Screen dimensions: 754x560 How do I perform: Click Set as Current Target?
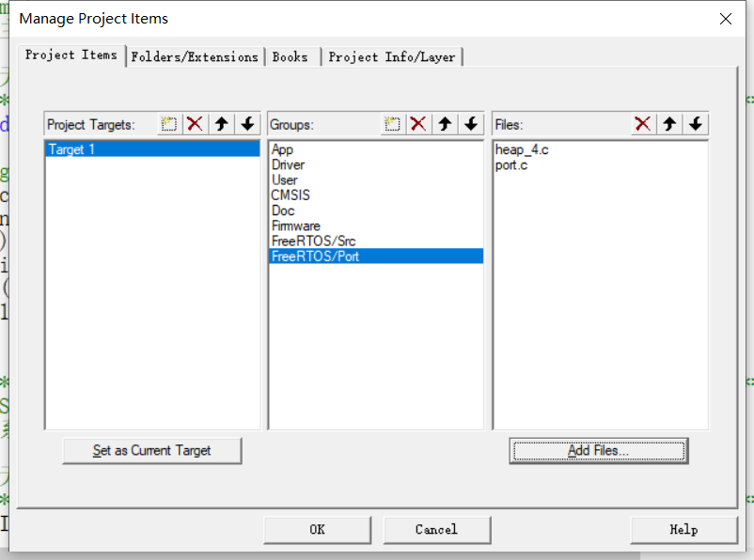(x=152, y=450)
